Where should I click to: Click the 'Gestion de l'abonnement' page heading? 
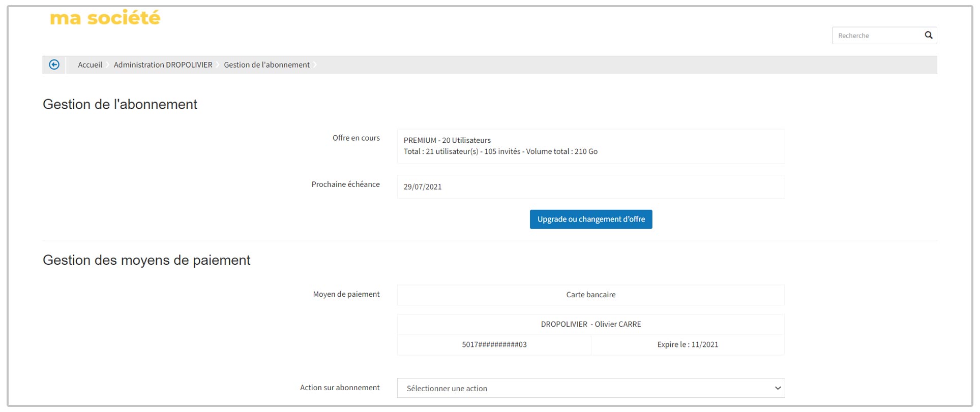pos(120,104)
